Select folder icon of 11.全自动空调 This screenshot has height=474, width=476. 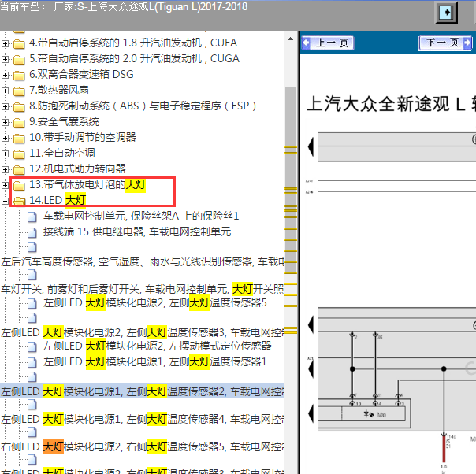19,154
